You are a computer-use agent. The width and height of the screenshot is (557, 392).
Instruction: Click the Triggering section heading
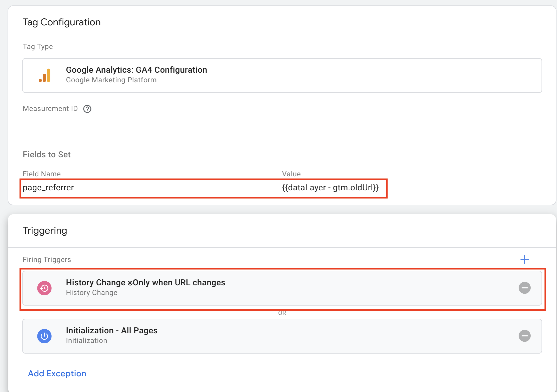tap(45, 231)
